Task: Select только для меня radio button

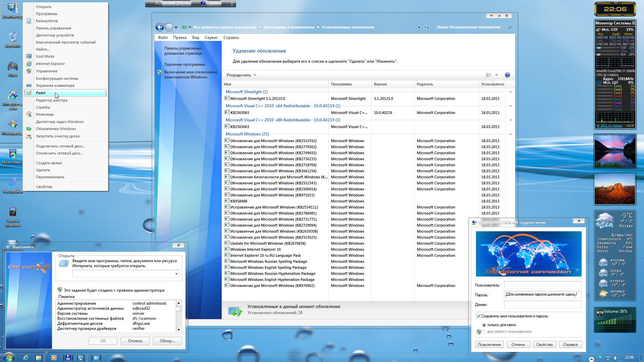Action: point(484,325)
